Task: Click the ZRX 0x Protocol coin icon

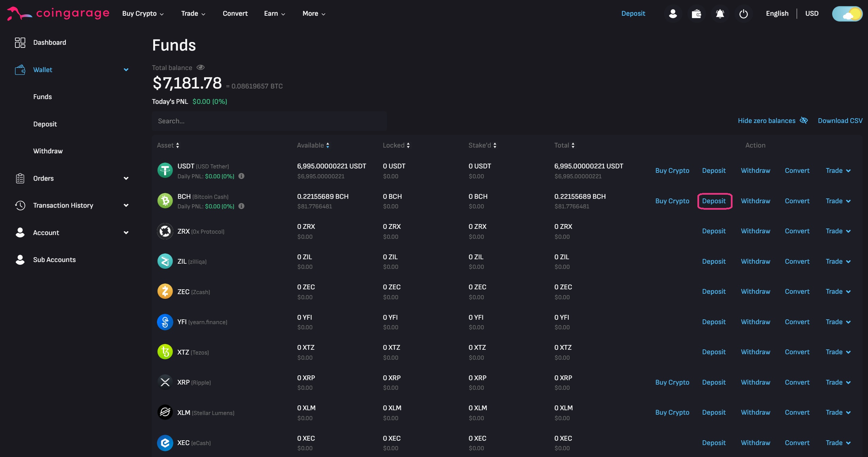Action: tap(165, 231)
